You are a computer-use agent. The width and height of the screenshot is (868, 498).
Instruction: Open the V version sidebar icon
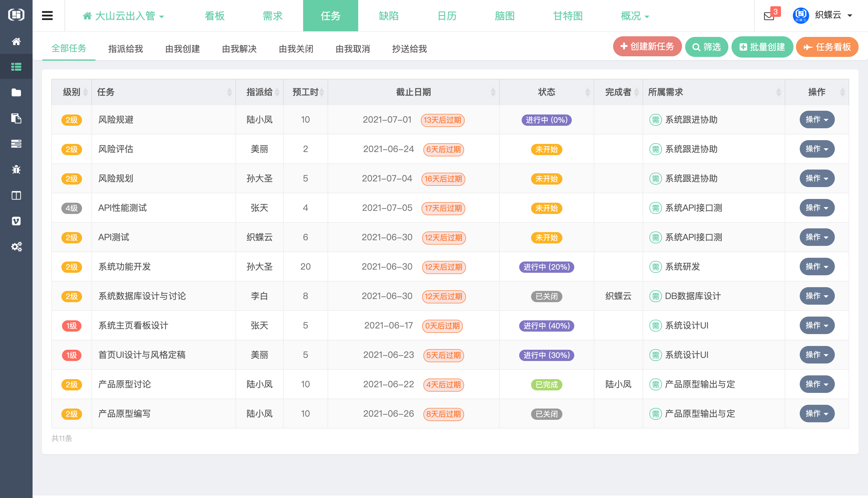pos(16,221)
